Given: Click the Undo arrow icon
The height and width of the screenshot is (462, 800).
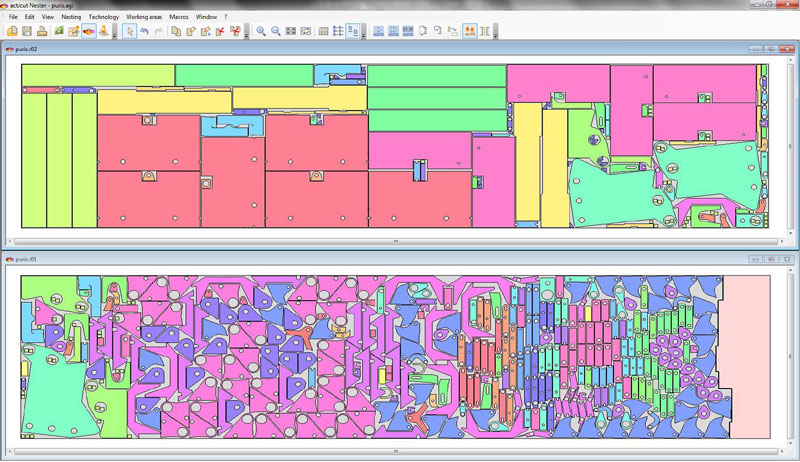Looking at the screenshot, I should [145, 31].
